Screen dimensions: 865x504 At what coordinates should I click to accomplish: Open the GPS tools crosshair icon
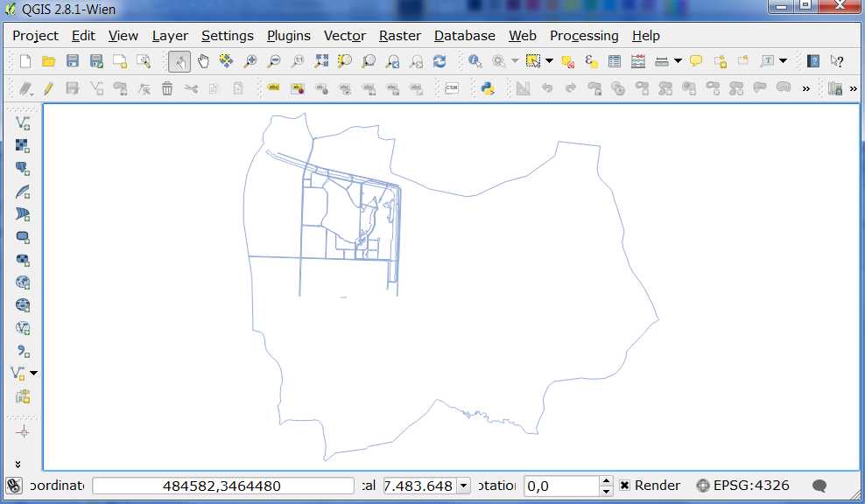pyautogui.click(x=23, y=431)
